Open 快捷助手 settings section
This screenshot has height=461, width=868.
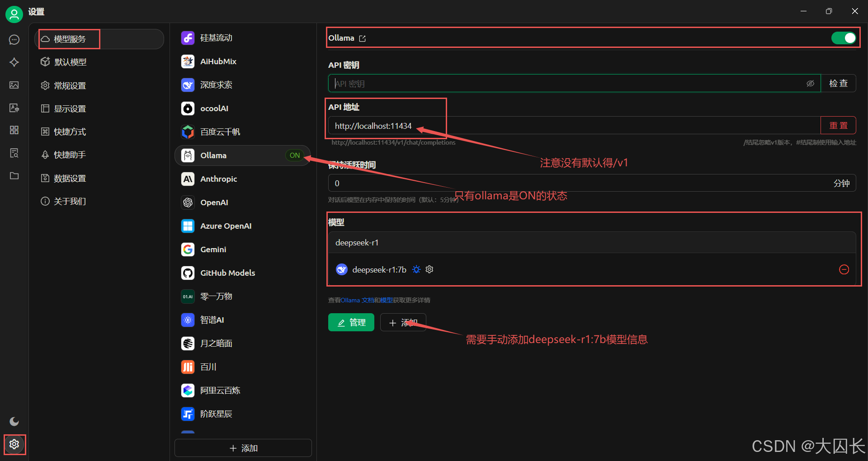click(99, 155)
